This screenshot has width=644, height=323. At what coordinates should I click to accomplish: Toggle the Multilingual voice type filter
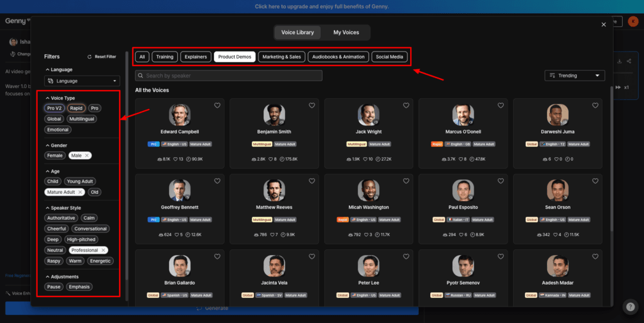[x=82, y=119]
